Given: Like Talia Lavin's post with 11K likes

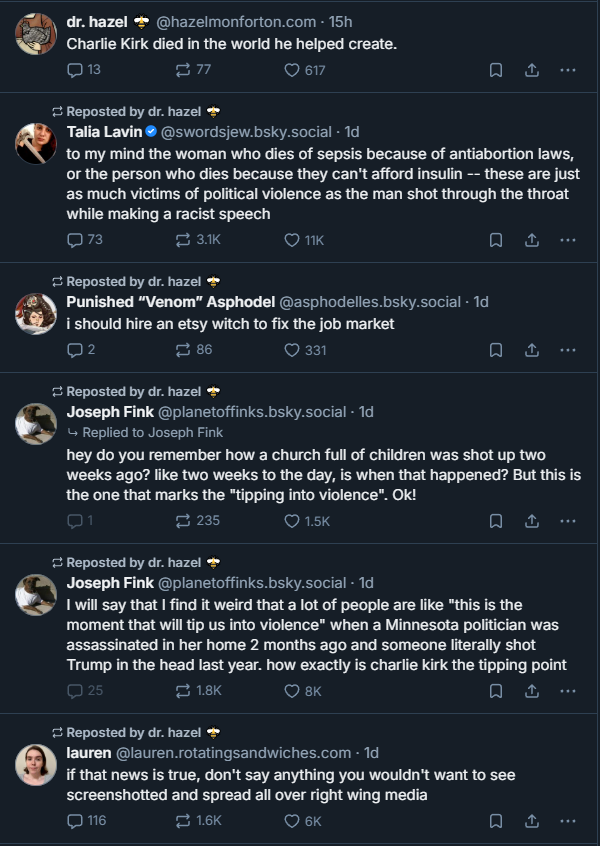Looking at the screenshot, I should tap(292, 240).
